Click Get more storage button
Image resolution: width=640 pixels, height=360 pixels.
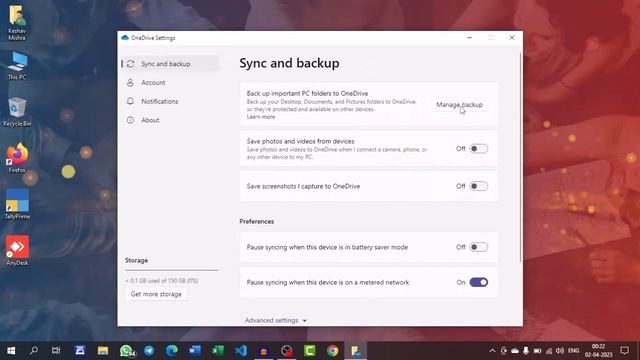(x=156, y=294)
